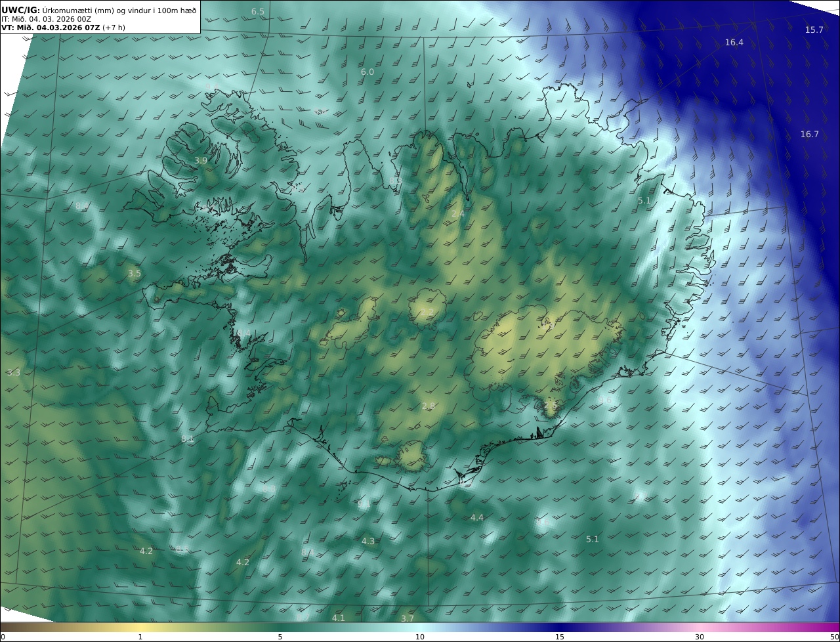This screenshot has height=642, width=840.
Task: Click the color scale tick label 10
Action: (420, 637)
